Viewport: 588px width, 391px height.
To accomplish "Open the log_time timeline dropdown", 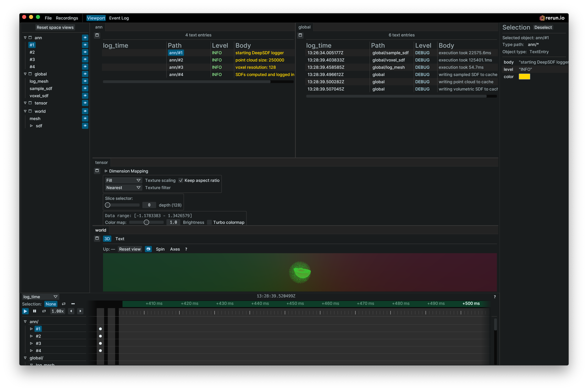I will click(40, 297).
